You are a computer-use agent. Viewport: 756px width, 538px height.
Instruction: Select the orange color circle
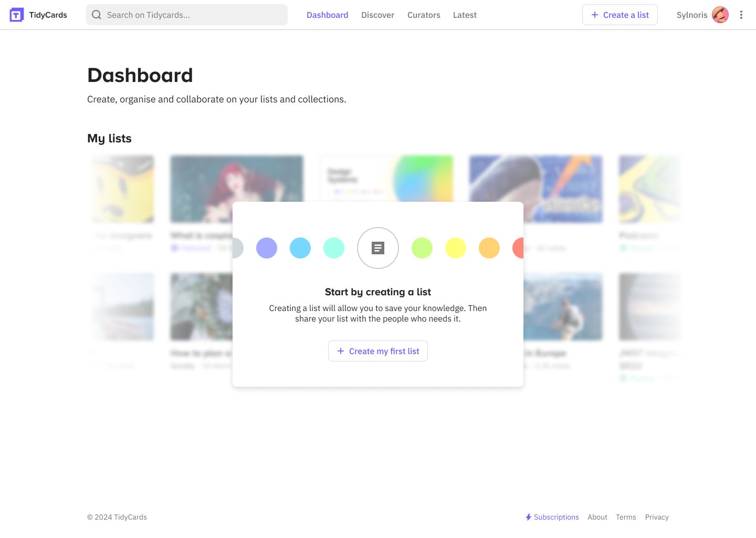coord(489,248)
